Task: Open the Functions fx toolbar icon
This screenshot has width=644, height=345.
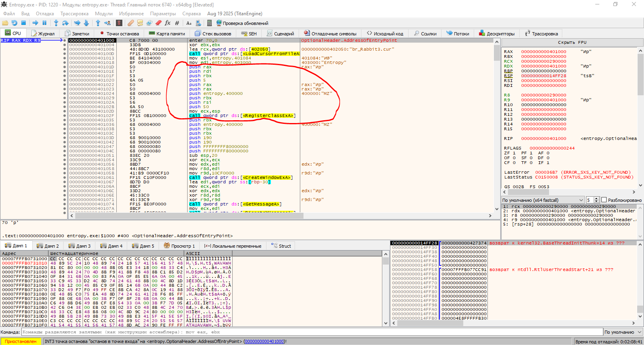Action: click(167, 23)
